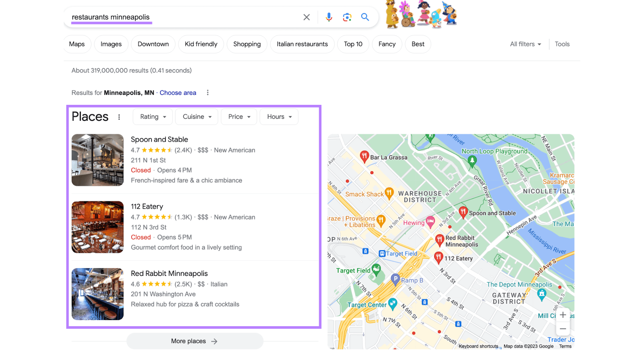Expand the Cuisine filter dropdown
The image size is (644, 362).
197,117
